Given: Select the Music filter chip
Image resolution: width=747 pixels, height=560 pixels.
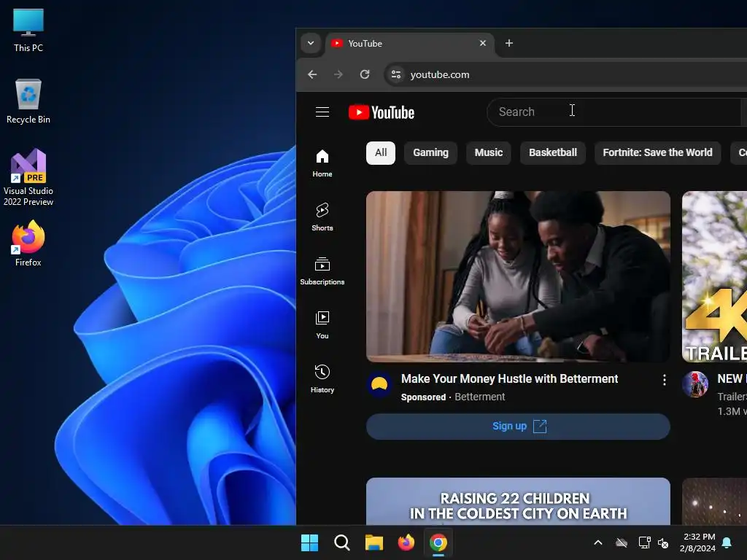Looking at the screenshot, I should (x=488, y=153).
